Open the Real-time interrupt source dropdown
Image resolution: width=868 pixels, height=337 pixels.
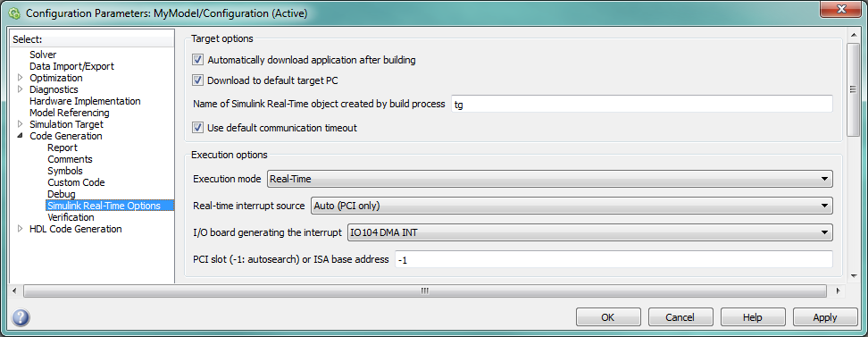tap(572, 206)
